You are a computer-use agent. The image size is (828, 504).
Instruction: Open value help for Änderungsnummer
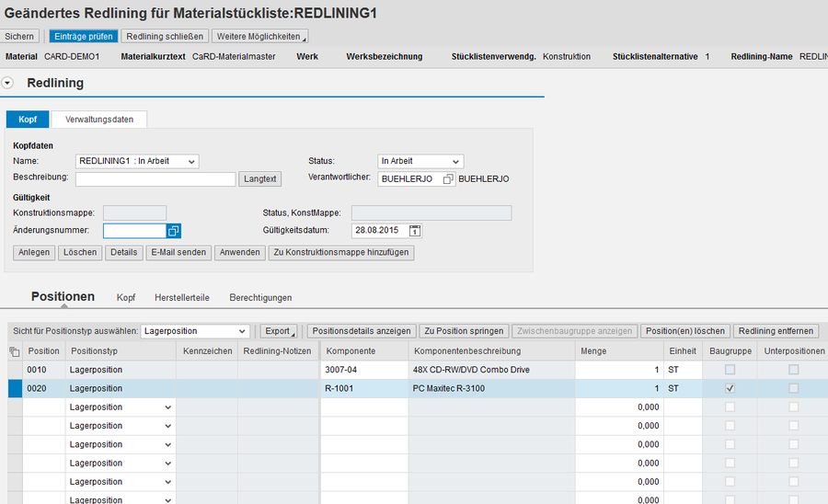click(174, 231)
